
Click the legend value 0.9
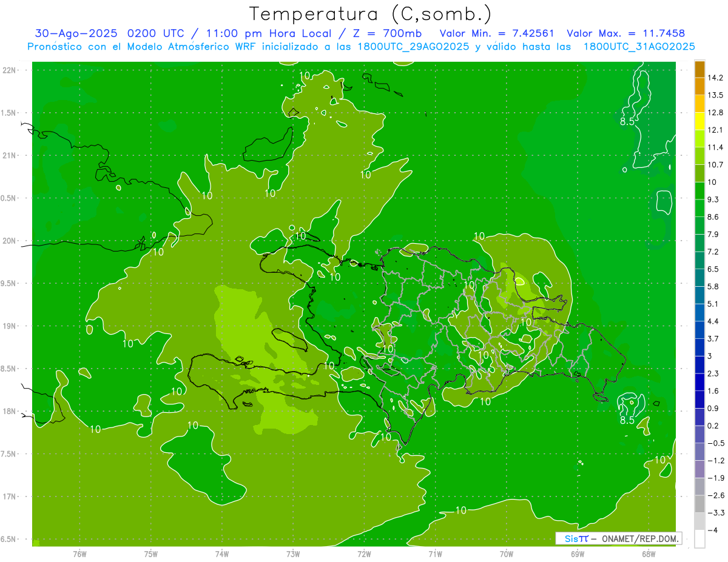coord(713,408)
